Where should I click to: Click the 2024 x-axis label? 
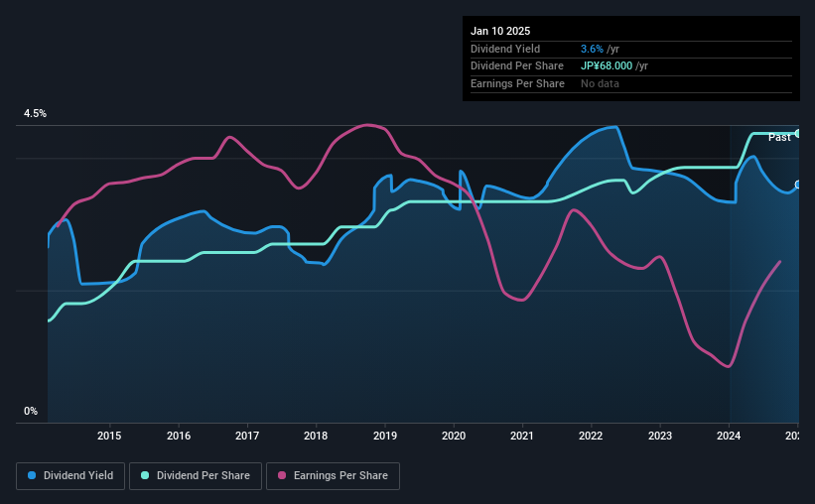click(729, 436)
